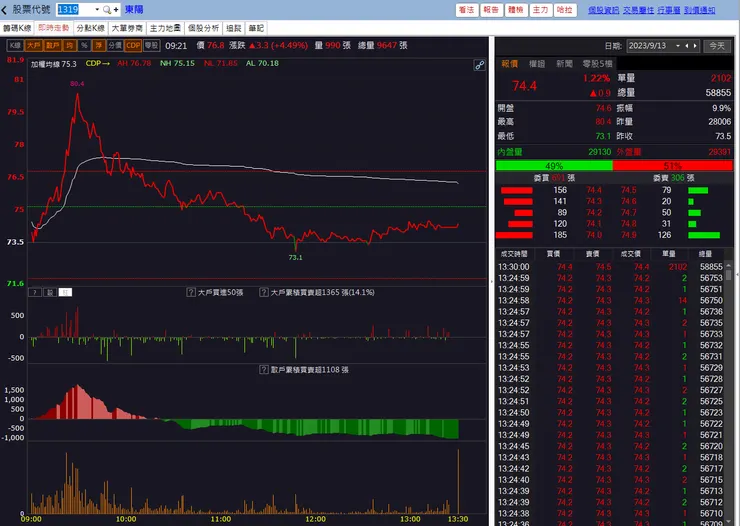
Task: Click the 哈拉 button
Action: [565, 10]
